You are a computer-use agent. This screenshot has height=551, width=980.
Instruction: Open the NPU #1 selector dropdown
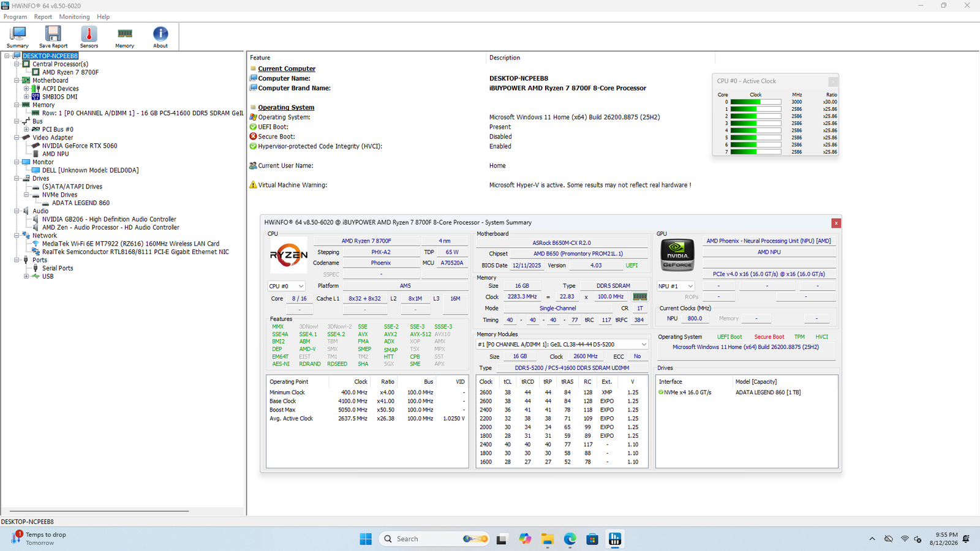click(x=676, y=286)
